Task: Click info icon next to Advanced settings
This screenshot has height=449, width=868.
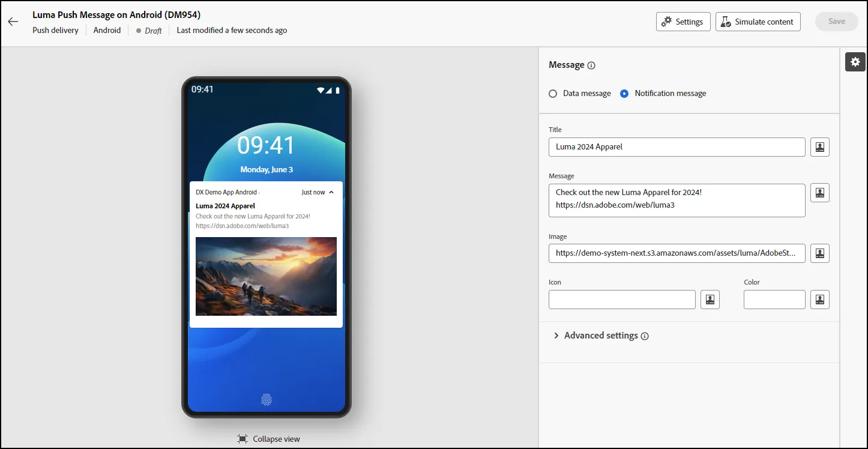Action: click(645, 336)
